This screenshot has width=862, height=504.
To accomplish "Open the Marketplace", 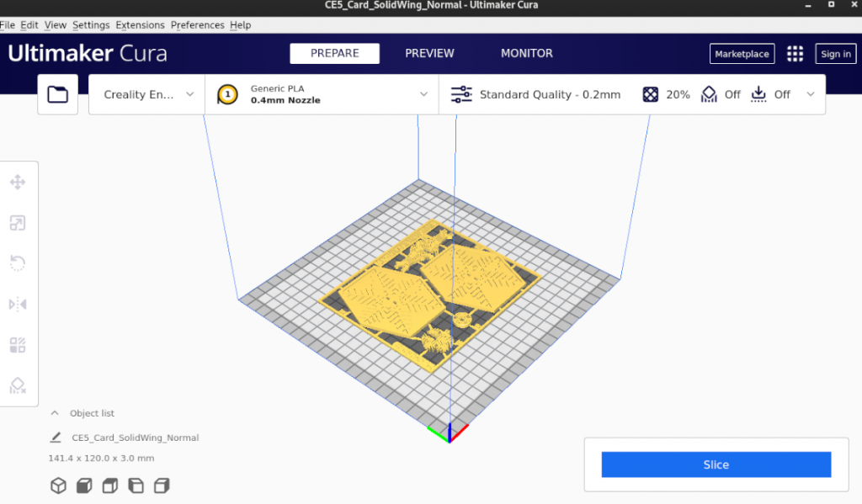I will (742, 53).
